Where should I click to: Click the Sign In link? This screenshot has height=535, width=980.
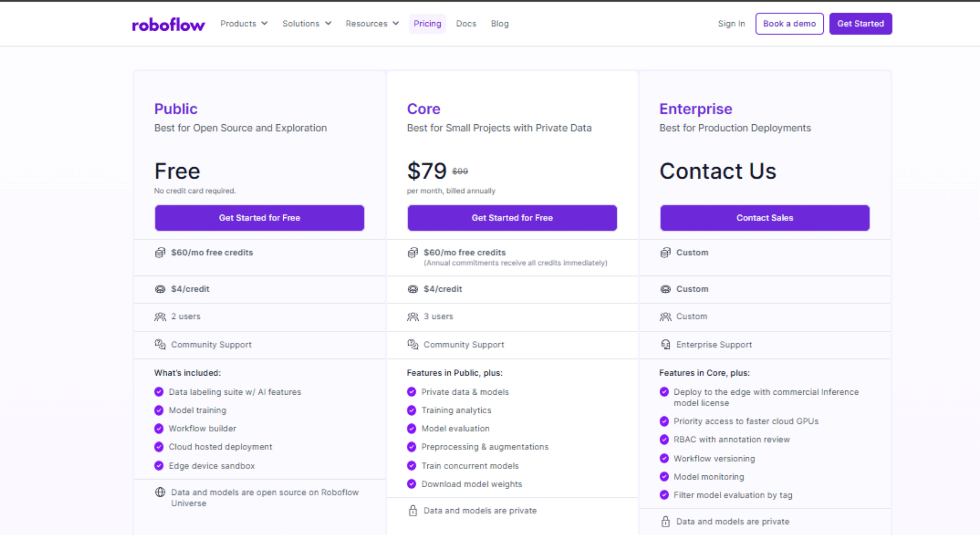click(x=731, y=24)
